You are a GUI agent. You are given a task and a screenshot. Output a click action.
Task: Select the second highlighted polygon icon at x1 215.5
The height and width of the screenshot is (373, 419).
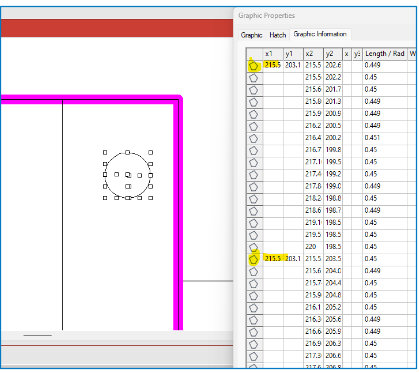pos(254,259)
